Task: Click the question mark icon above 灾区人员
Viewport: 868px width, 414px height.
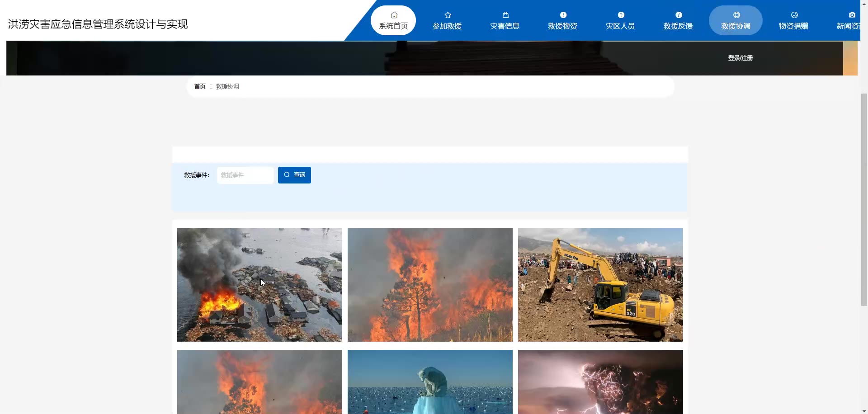Action: 621,15
